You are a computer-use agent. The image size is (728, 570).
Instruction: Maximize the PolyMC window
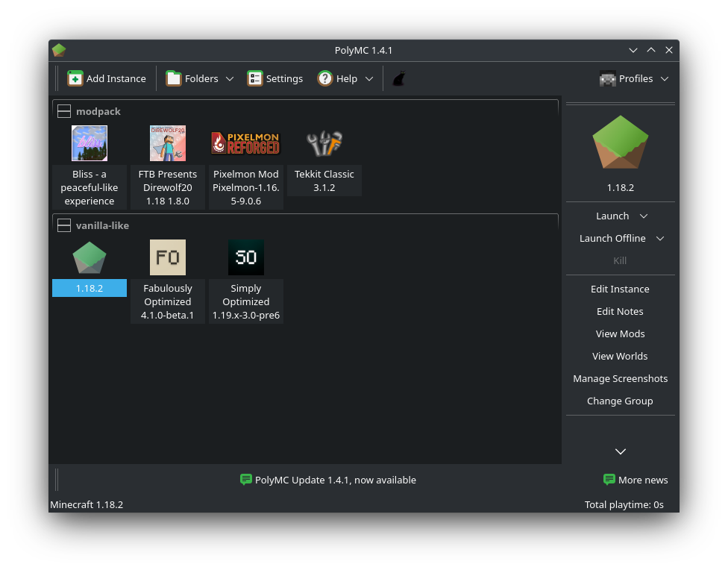pyautogui.click(x=651, y=50)
